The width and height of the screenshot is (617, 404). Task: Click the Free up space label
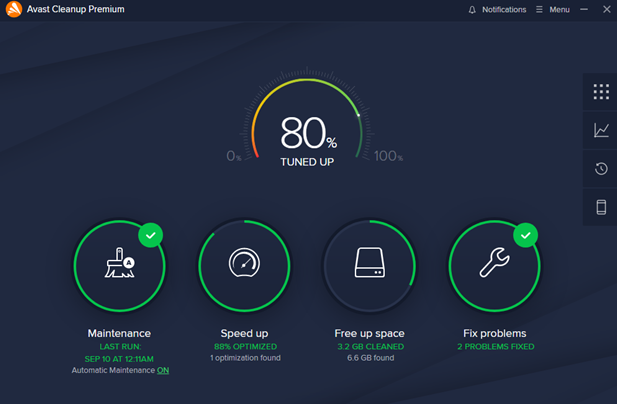point(369,333)
